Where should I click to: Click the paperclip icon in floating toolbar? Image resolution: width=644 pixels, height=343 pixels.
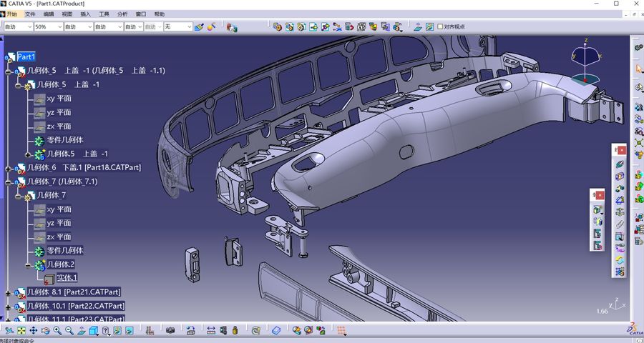[620, 224]
